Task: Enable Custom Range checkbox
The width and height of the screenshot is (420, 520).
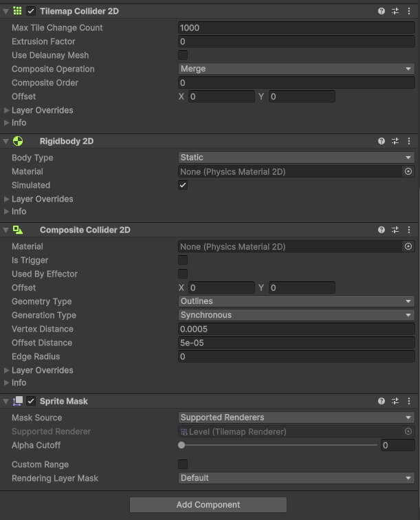Action: (x=183, y=464)
